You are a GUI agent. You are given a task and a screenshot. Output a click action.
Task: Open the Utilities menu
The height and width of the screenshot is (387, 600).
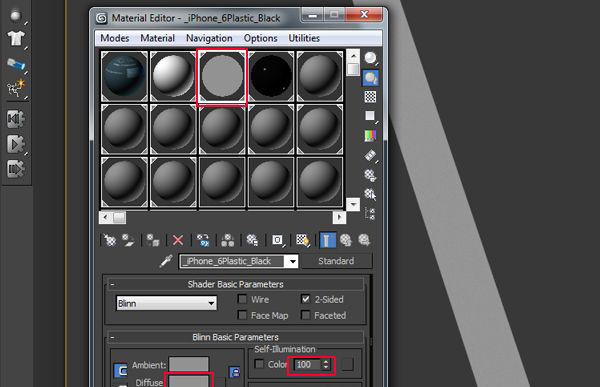pyautogui.click(x=304, y=38)
